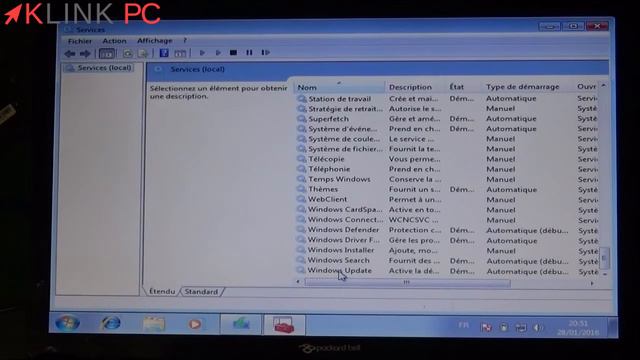Click the Restart service icon
Viewport: 640px width, 360px height.
pos(265,53)
